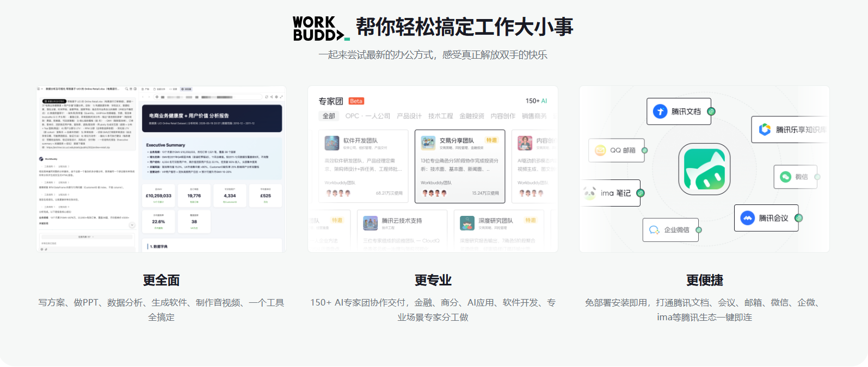This screenshot has height=367, width=868.
Task: Click the 专家团 heading
Action: coord(331,101)
